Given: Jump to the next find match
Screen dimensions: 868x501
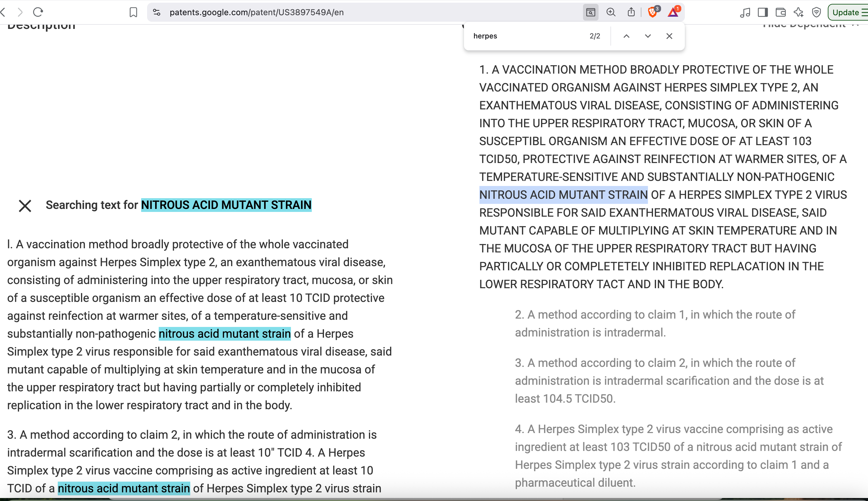Looking at the screenshot, I should pyautogui.click(x=648, y=36).
